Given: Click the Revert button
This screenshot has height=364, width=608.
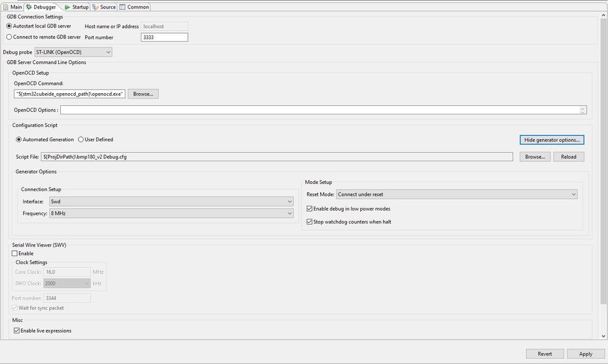Looking at the screenshot, I should pyautogui.click(x=545, y=354).
